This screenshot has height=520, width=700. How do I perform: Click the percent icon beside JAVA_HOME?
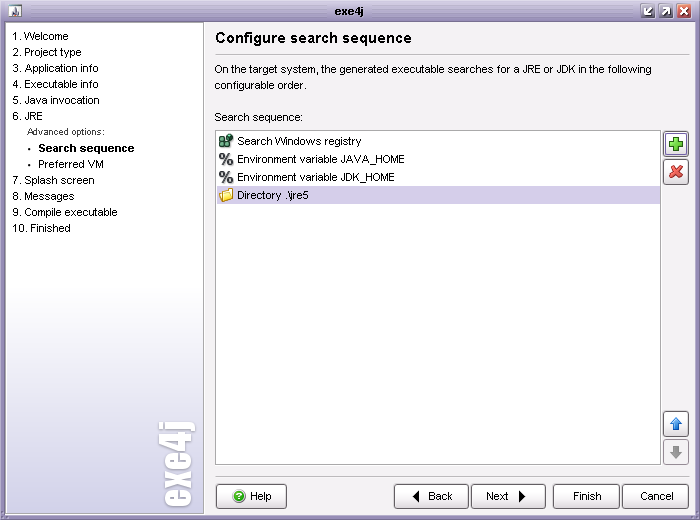tap(226, 159)
